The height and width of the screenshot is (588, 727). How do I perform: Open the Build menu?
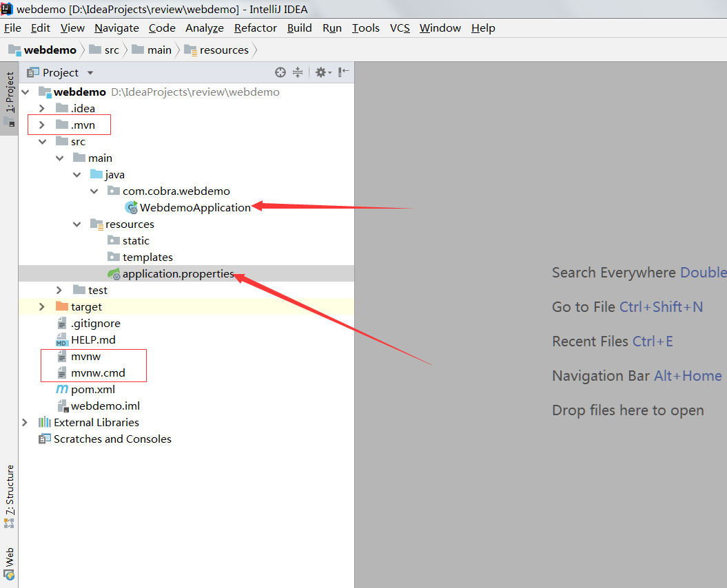click(x=300, y=28)
